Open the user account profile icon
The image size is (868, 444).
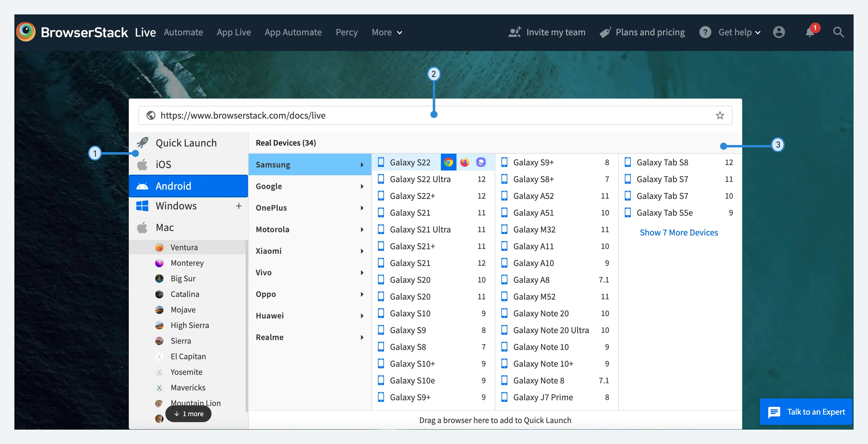point(779,32)
